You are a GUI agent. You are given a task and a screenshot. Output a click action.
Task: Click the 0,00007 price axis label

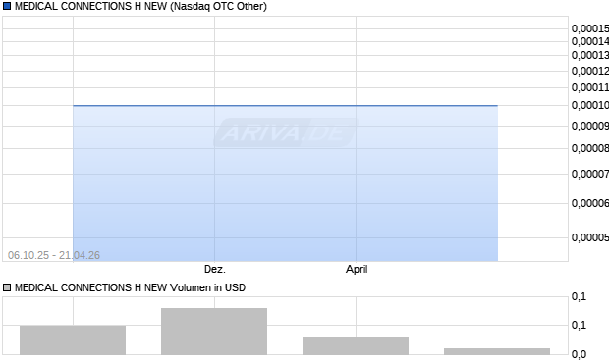tap(590, 174)
